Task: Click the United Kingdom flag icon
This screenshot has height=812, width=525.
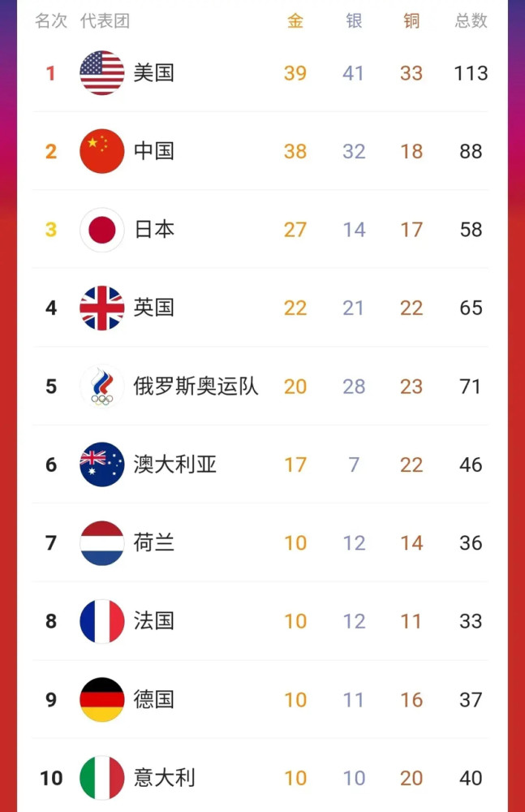Action: pyautogui.click(x=102, y=308)
